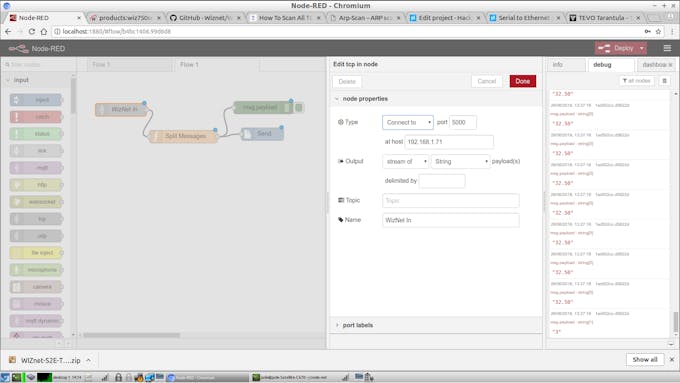Select the mqtt dynamic node in palette
The height and width of the screenshot is (383, 680).
(x=36, y=321)
